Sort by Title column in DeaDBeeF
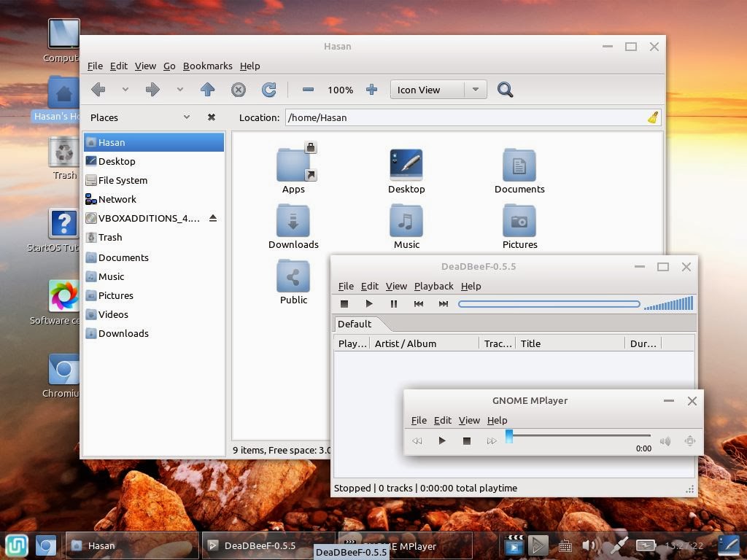This screenshot has height=560, width=747. click(570, 343)
